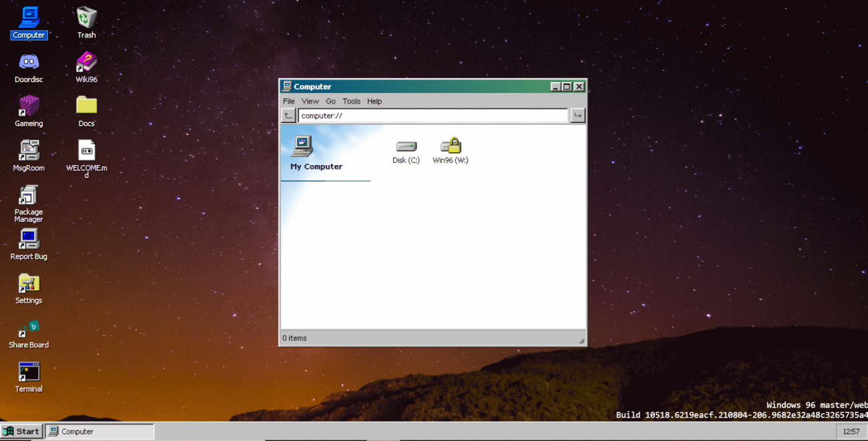The width and height of the screenshot is (868, 441).
Task: Open the Go menu
Action: tap(331, 102)
